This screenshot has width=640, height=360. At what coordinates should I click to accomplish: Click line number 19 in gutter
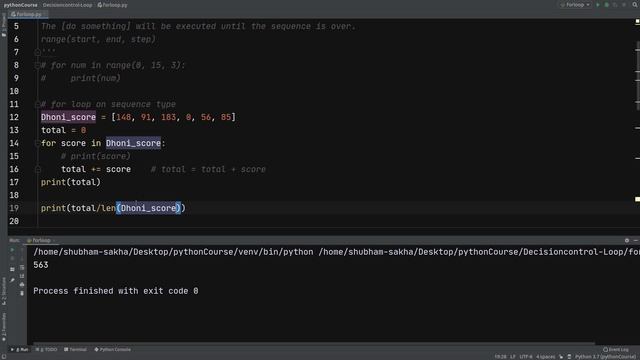14,208
